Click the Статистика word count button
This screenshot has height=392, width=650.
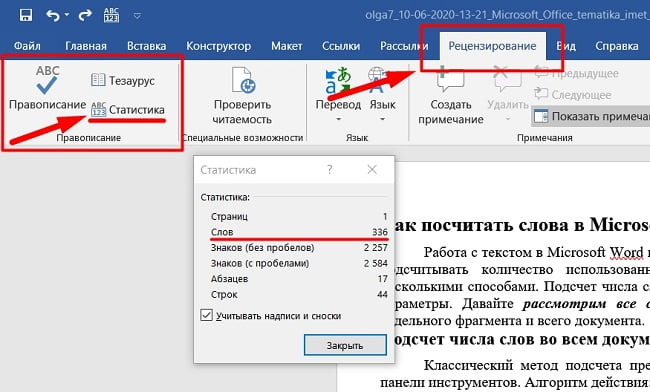click(128, 109)
